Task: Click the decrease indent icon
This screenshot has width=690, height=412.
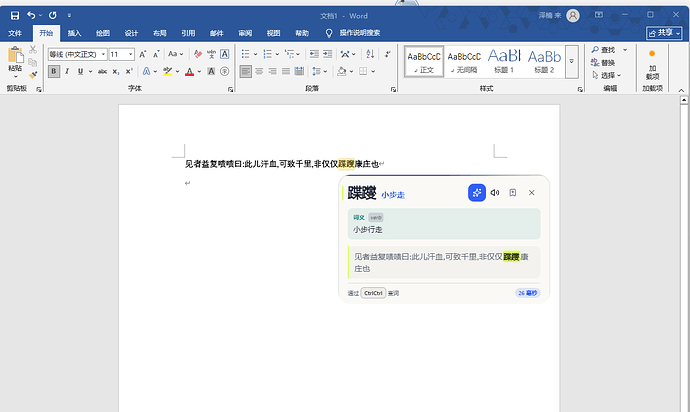Action: coord(314,54)
